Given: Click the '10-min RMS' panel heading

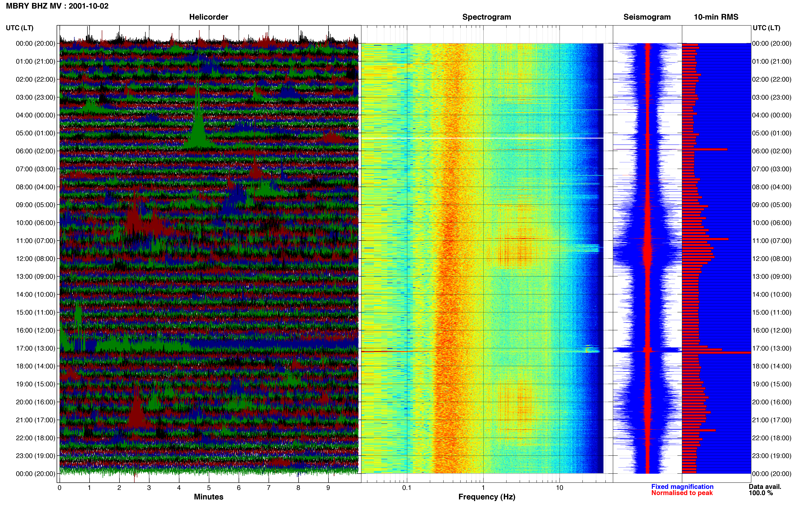Looking at the screenshot, I should point(716,17).
